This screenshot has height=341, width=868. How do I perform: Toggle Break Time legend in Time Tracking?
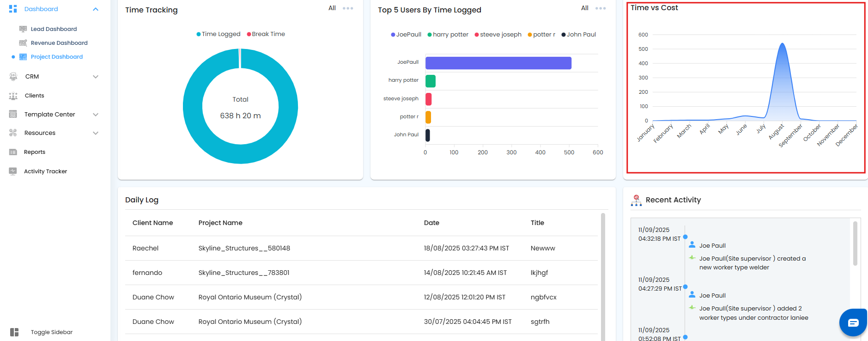pyautogui.click(x=266, y=34)
